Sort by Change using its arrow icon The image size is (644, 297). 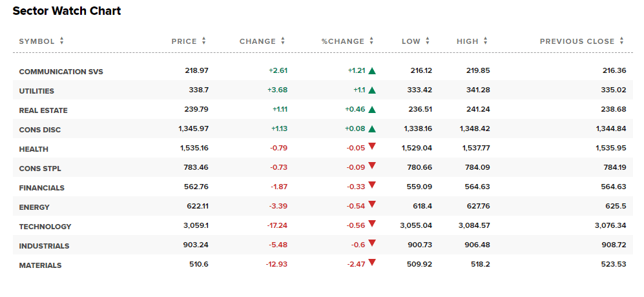(x=283, y=41)
